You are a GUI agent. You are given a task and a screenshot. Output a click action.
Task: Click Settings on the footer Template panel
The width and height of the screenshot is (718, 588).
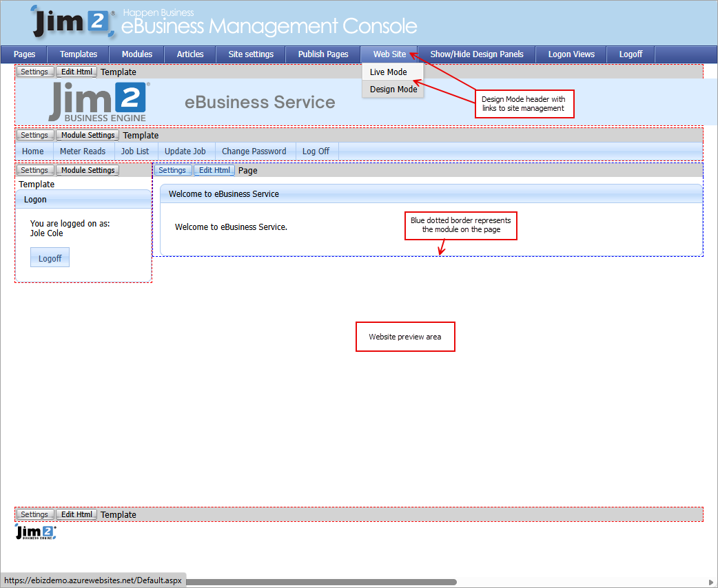(x=34, y=514)
